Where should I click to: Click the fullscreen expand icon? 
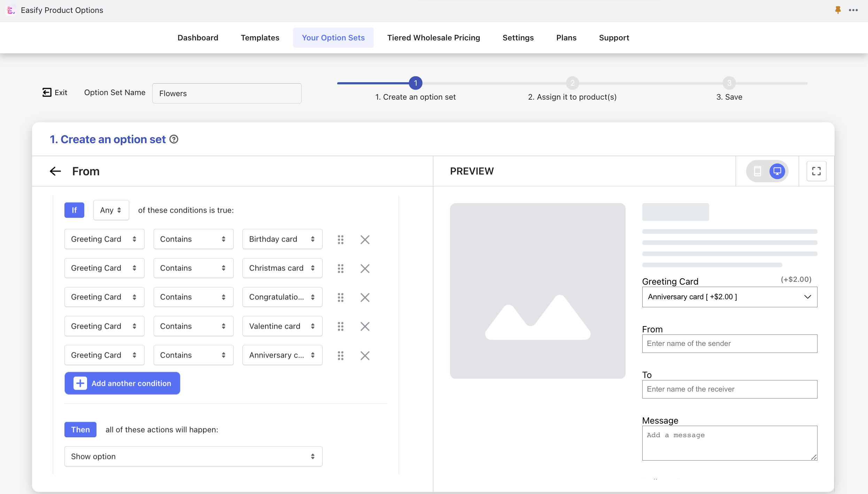[x=817, y=171]
